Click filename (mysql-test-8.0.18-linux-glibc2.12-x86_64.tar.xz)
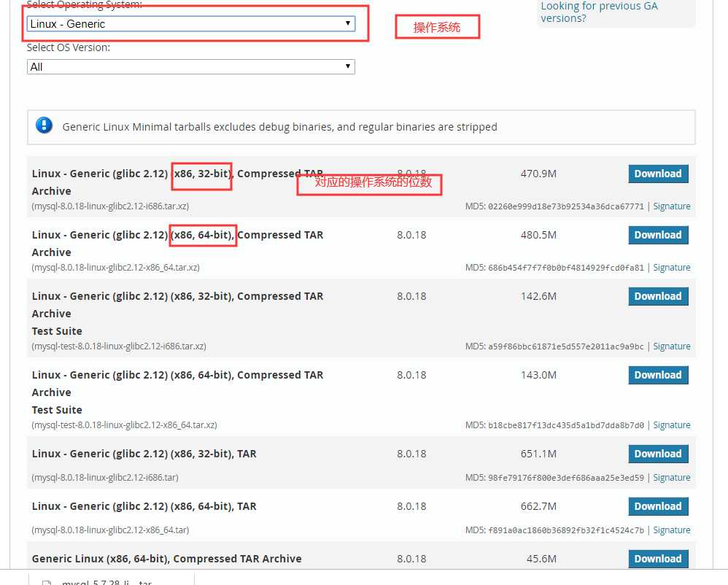Screen dimensions: 728x585 (x=124, y=425)
